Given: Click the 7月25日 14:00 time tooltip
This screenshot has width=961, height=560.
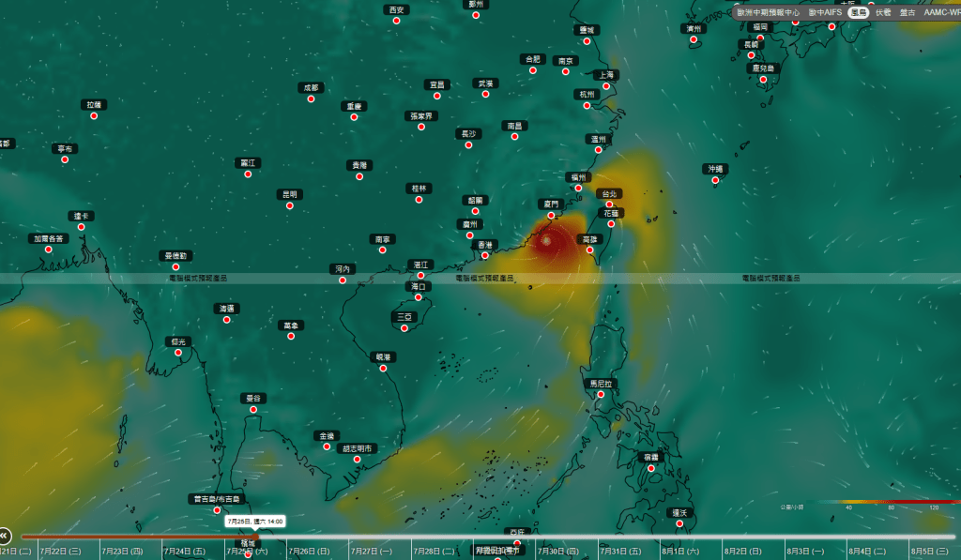Looking at the screenshot, I should click(x=255, y=522).
